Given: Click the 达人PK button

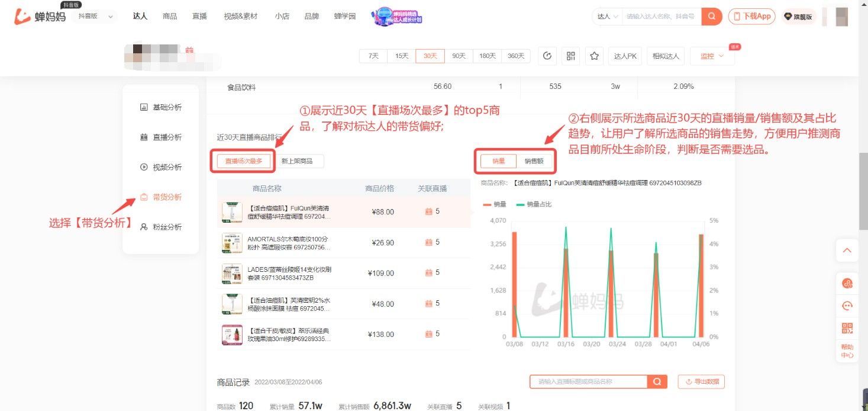Looking at the screenshot, I should coord(625,56).
